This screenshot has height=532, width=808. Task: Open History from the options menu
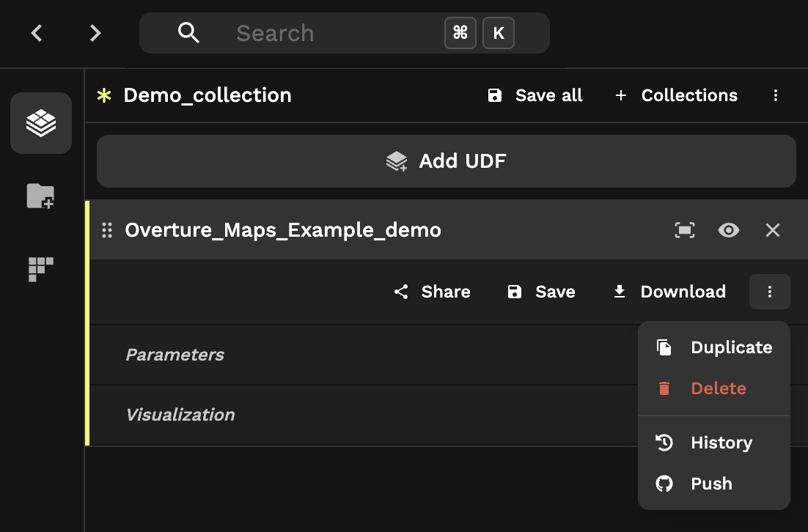click(x=713, y=443)
